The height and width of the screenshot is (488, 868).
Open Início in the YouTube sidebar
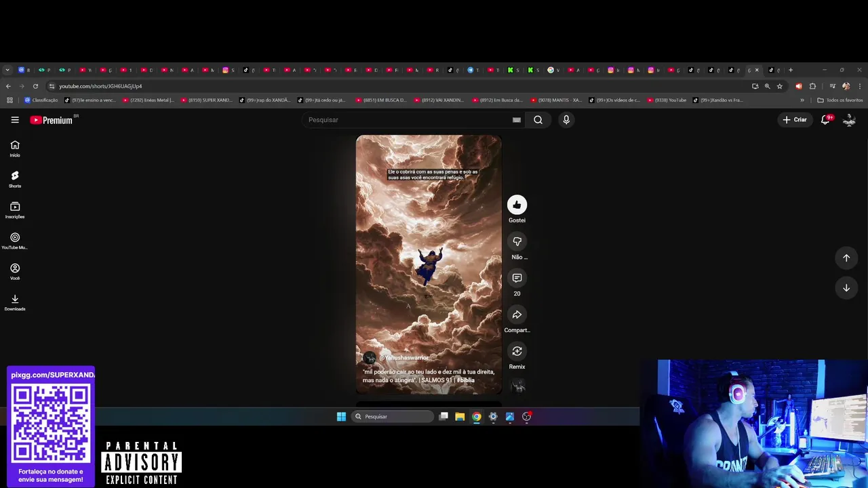click(15, 148)
